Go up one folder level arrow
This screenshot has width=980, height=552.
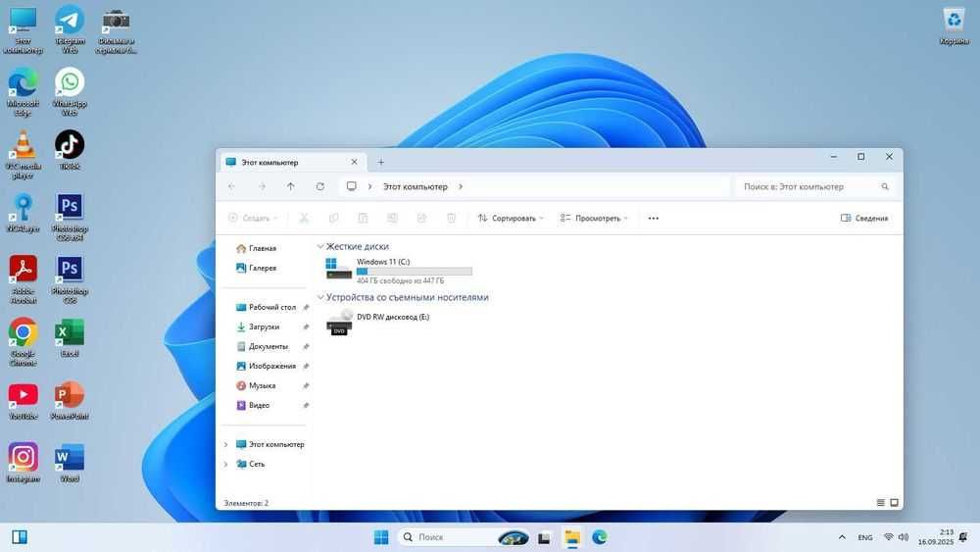click(x=291, y=186)
